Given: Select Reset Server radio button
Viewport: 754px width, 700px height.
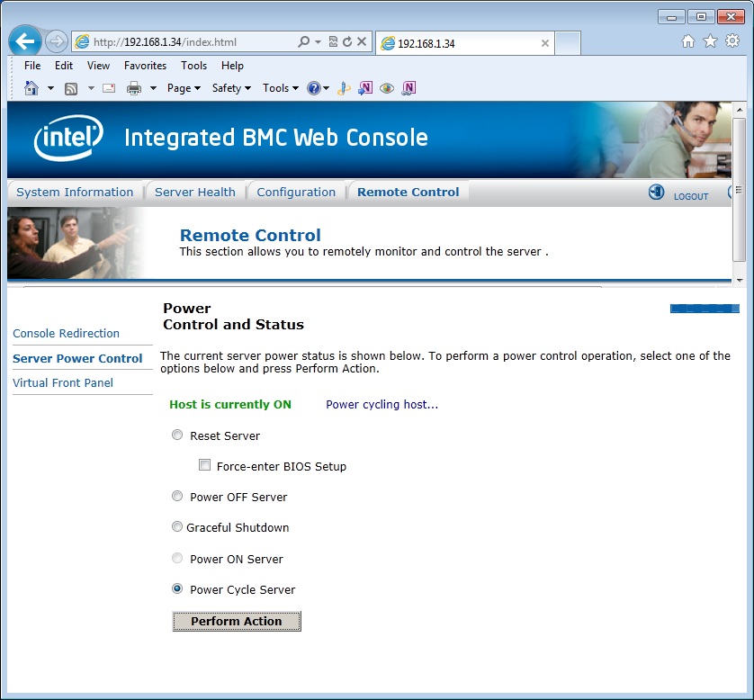Looking at the screenshot, I should point(177,435).
